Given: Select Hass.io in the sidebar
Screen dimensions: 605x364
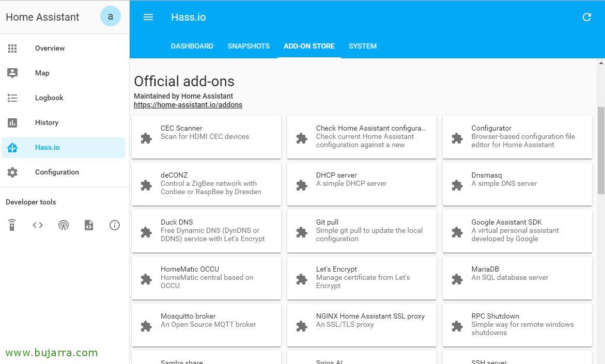Looking at the screenshot, I should [x=63, y=147].
